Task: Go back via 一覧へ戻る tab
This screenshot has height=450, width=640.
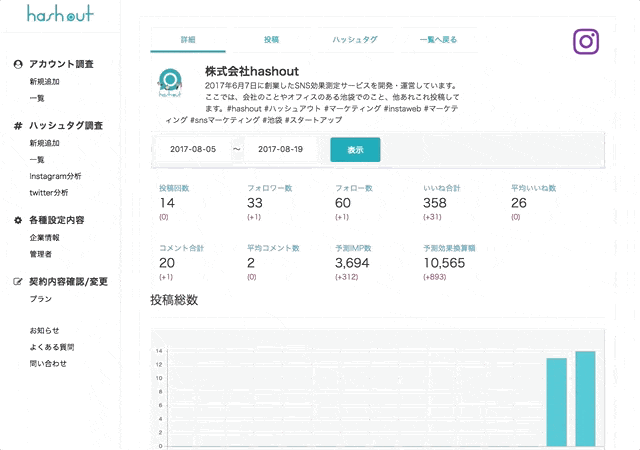Action: pos(438,40)
